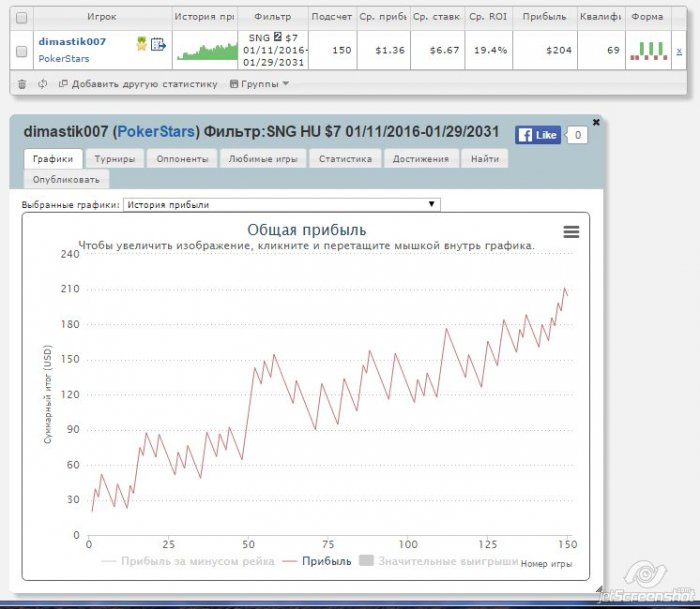Toggle the Прибыль legend series
The image size is (700, 609).
click(317, 561)
